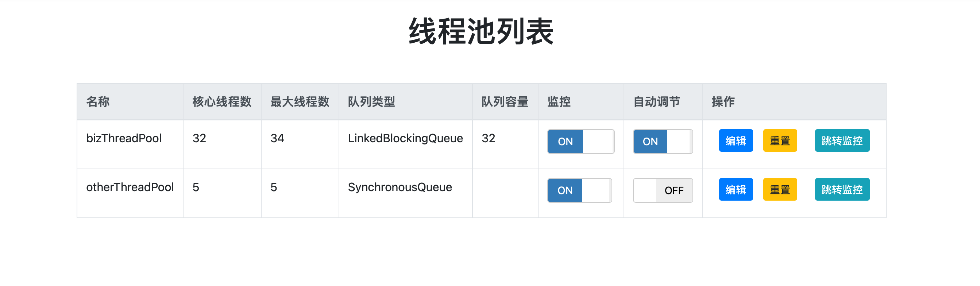
Task: Select the bizThreadPool name cell
Action: click(x=124, y=138)
